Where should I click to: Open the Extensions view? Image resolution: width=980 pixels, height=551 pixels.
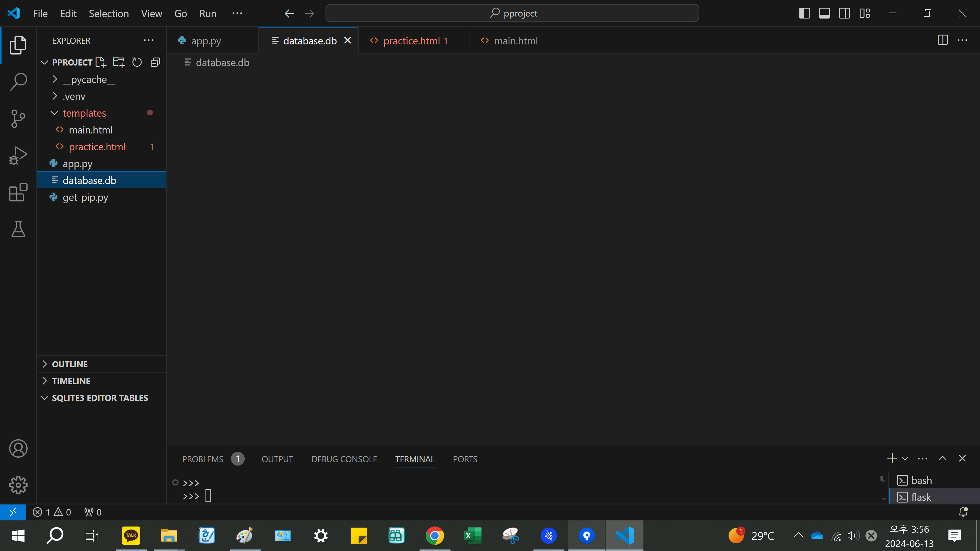18,192
